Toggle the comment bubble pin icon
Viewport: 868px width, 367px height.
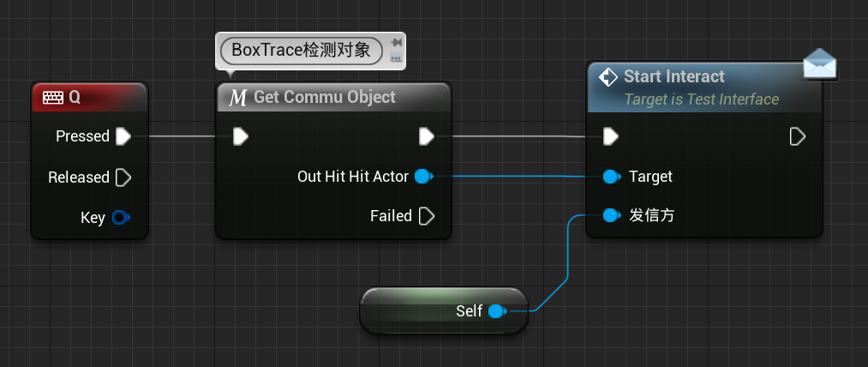[396, 43]
